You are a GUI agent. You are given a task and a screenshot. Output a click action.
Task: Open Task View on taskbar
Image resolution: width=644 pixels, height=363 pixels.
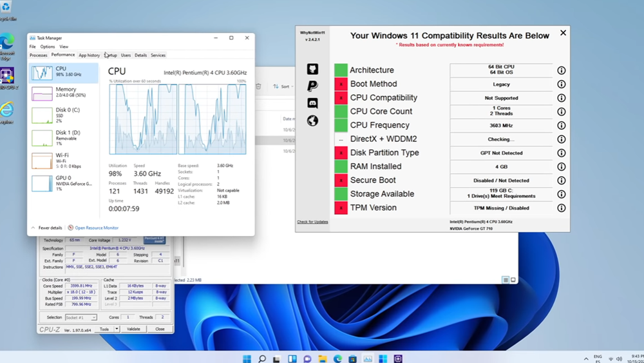(277, 358)
